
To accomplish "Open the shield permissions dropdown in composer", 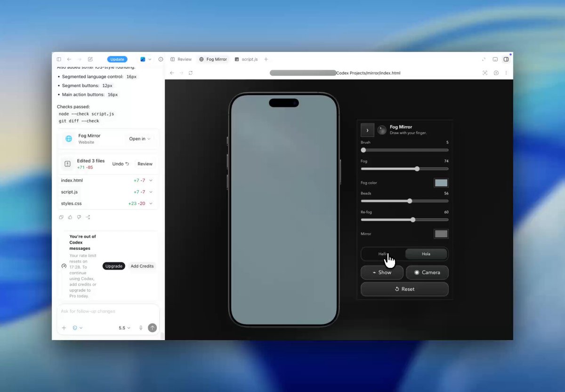I will [77, 328].
